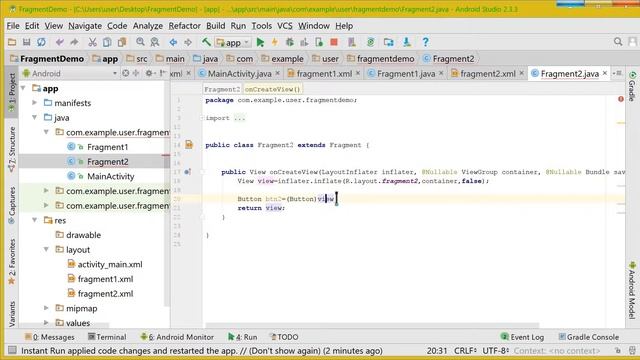
Task: Run the app with green play icon
Action: 260,42
